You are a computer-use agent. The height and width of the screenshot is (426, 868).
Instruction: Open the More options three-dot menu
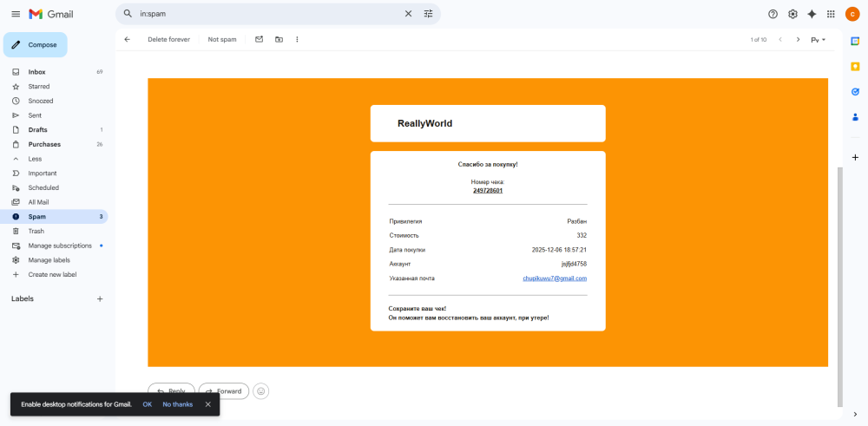pos(297,39)
